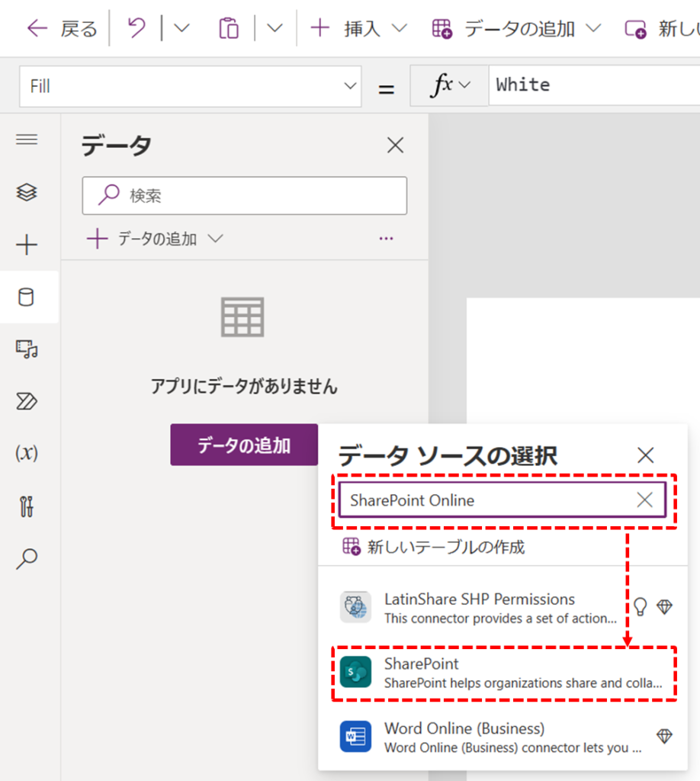Click the 検索 search field in data panel
The width and height of the screenshot is (700, 781).
(x=245, y=195)
